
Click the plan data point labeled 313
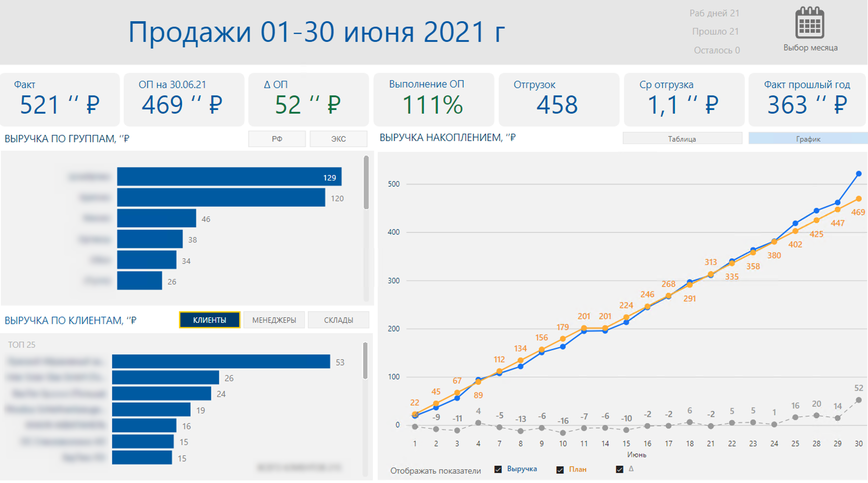pos(711,274)
